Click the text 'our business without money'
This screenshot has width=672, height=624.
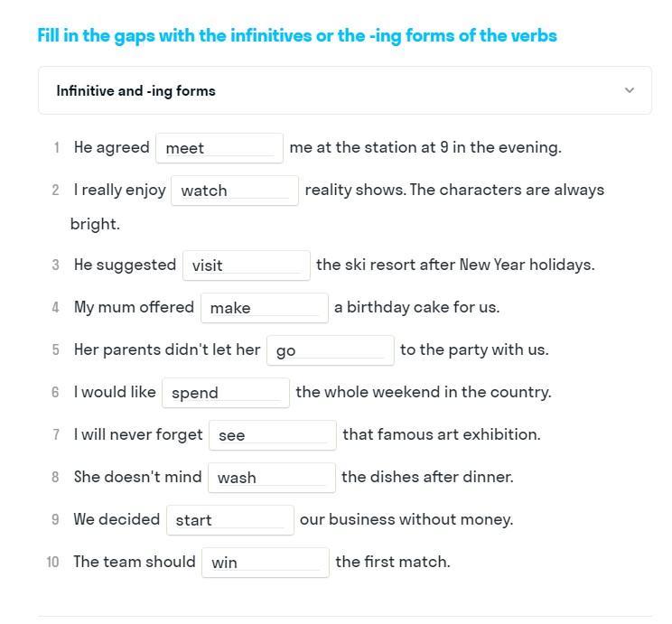point(406,519)
